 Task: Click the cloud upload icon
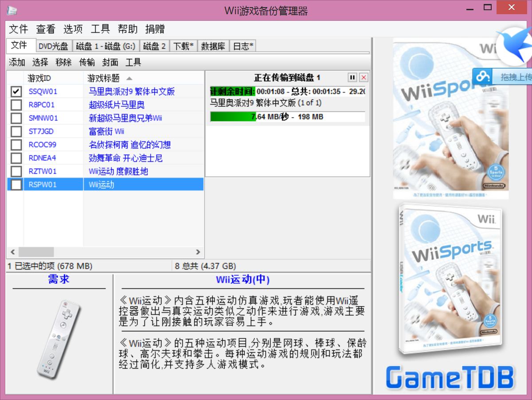(x=482, y=77)
